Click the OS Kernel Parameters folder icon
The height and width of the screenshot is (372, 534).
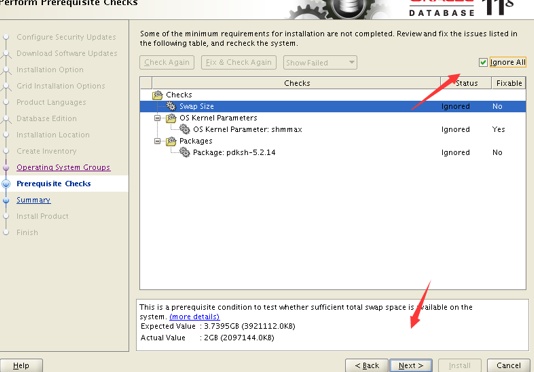171,118
